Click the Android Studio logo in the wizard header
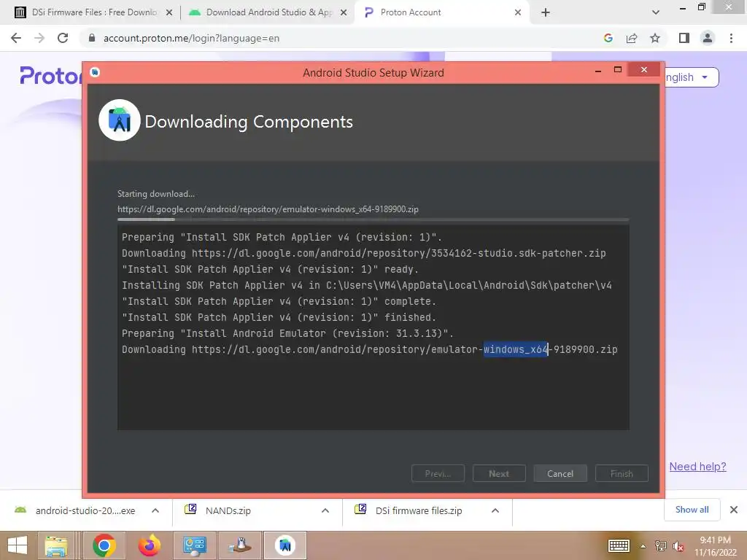The image size is (747, 560). tap(120, 120)
